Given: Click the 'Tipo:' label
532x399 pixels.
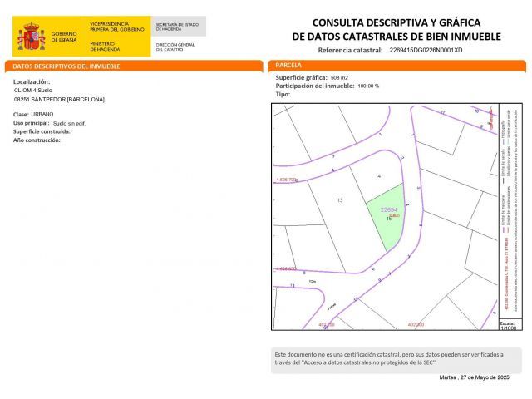Looking at the screenshot, I should coord(283,94).
